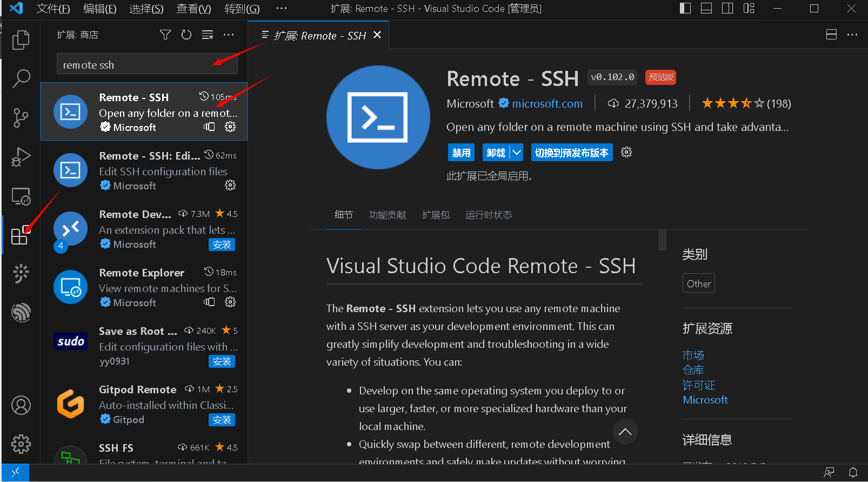The width and height of the screenshot is (868, 482).
Task: Click 切换到预发布版本 button
Action: point(572,153)
